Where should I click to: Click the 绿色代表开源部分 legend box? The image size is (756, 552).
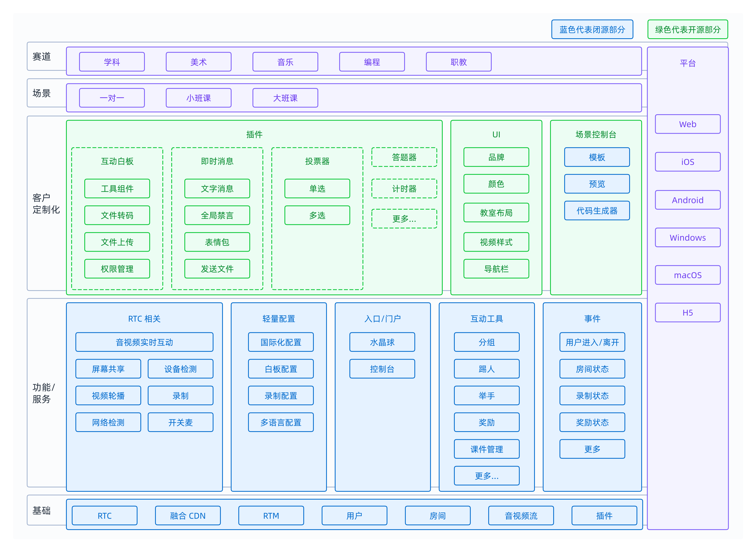pos(688,29)
